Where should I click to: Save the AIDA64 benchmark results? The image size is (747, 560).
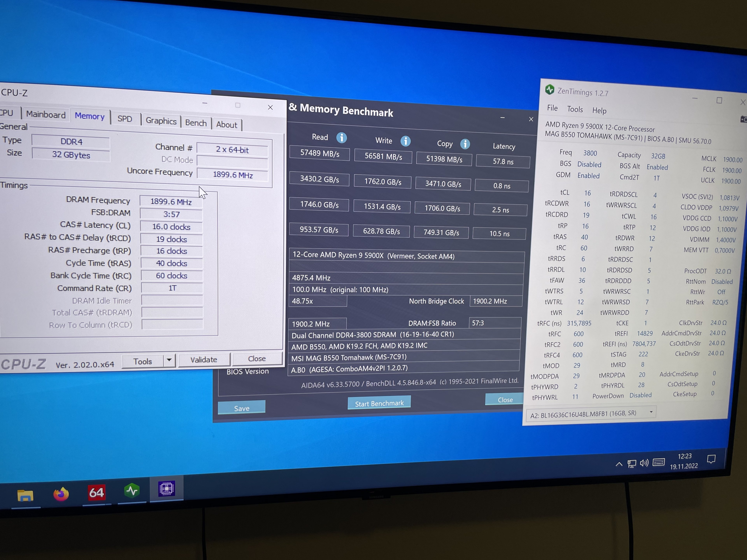click(241, 408)
